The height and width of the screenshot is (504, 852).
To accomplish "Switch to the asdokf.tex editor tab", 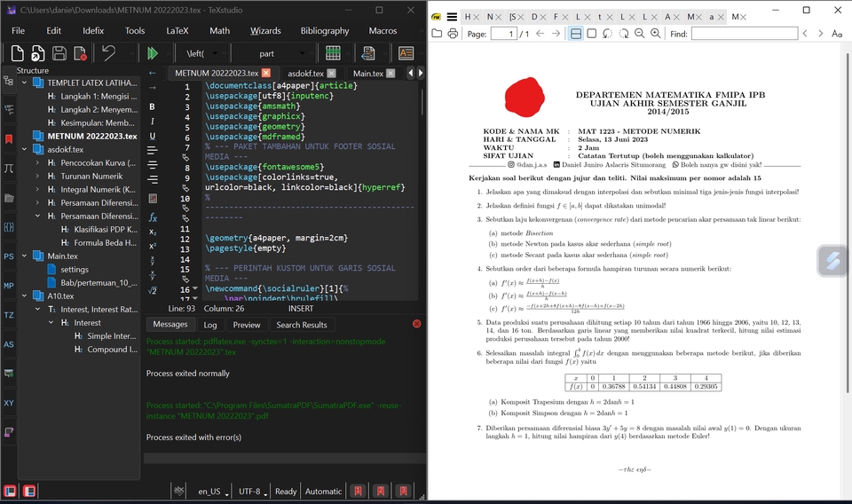I will pyautogui.click(x=305, y=73).
